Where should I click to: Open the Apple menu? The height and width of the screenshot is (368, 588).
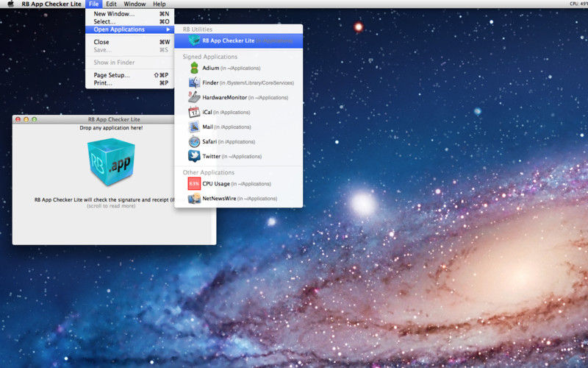[10, 4]
